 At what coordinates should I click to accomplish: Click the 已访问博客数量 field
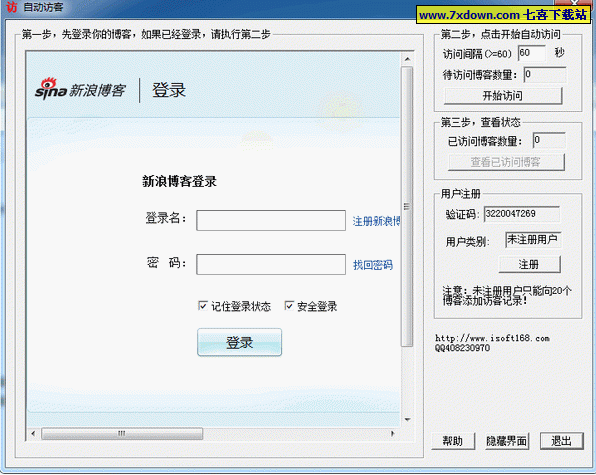click(x=548, y=141)
